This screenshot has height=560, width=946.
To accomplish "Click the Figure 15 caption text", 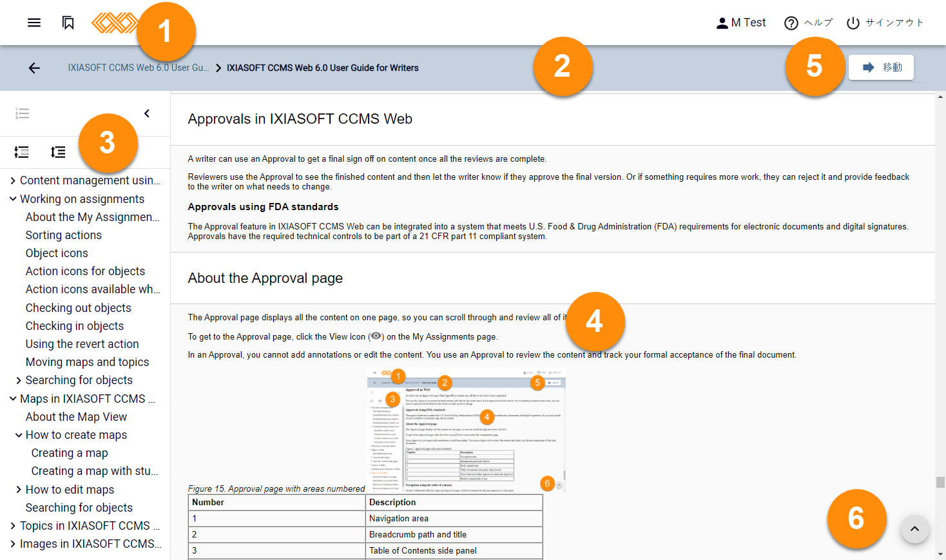I will pyautogui.click(x=276, y=488).
